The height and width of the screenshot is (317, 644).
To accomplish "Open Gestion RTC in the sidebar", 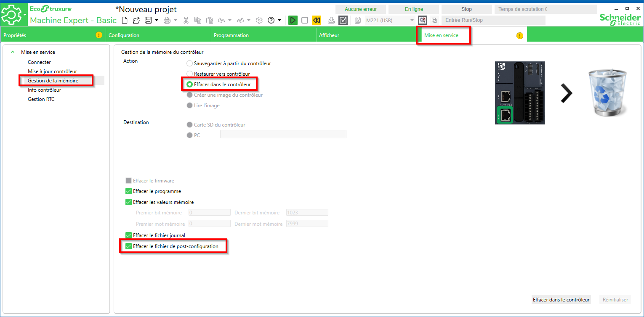I will pos(41,99).
